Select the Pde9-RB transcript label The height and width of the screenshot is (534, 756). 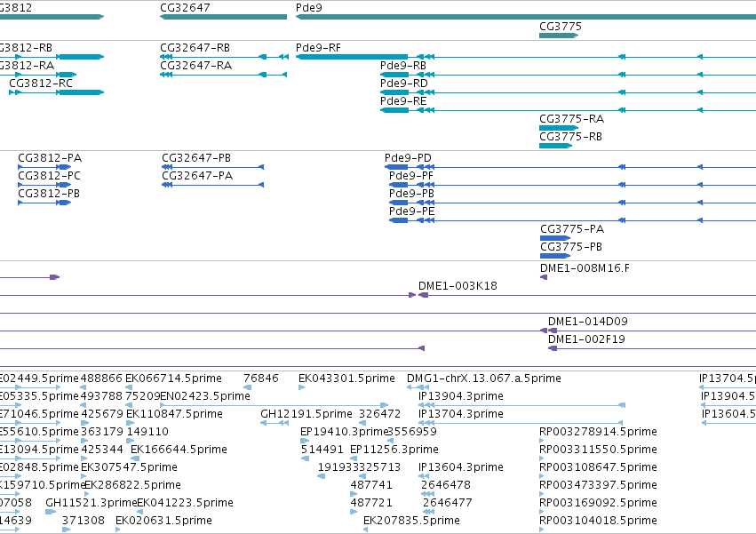tap(403, 66)
